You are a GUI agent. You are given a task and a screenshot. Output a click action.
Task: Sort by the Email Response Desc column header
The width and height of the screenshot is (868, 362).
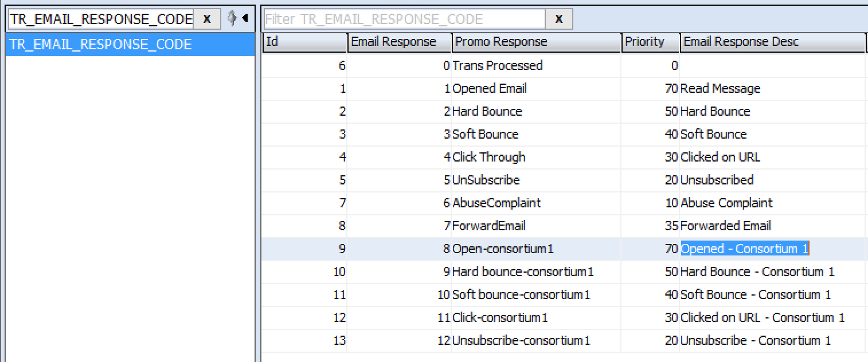click(773, 42)
